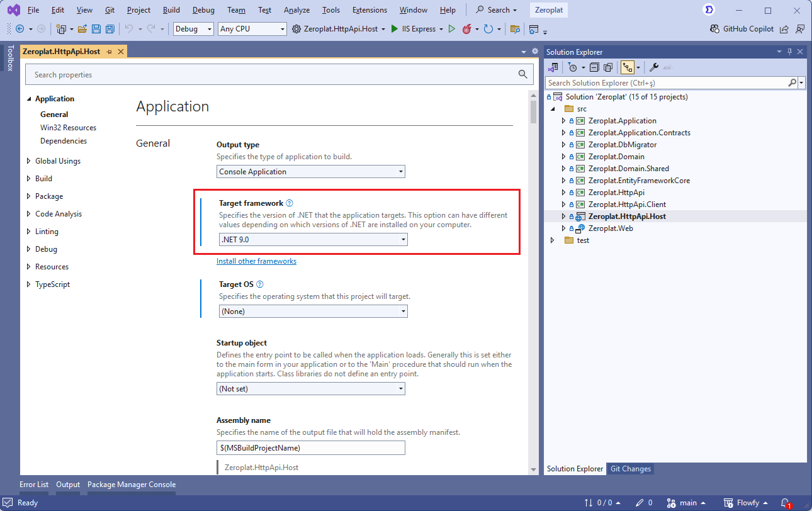Screen dimensions: 812x511
Task: Toggle pin on Zeroplat.HttpApi.Host tab
Action: [109, 52]
